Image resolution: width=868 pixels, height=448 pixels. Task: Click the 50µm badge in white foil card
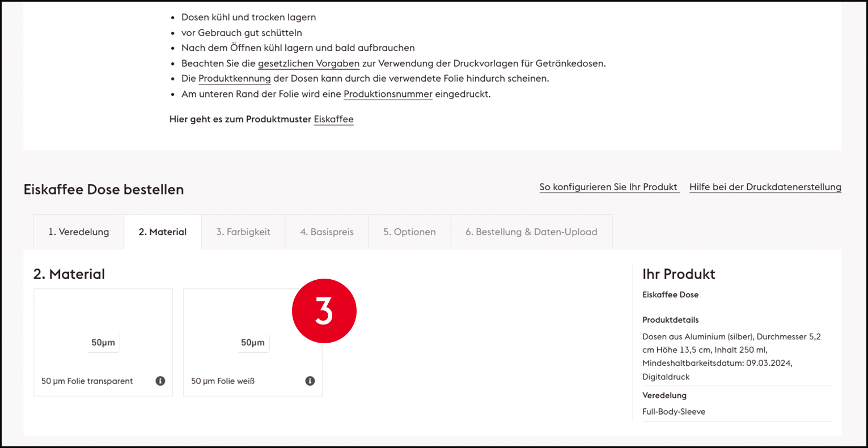pyautogui.click(x=253, y=343)
